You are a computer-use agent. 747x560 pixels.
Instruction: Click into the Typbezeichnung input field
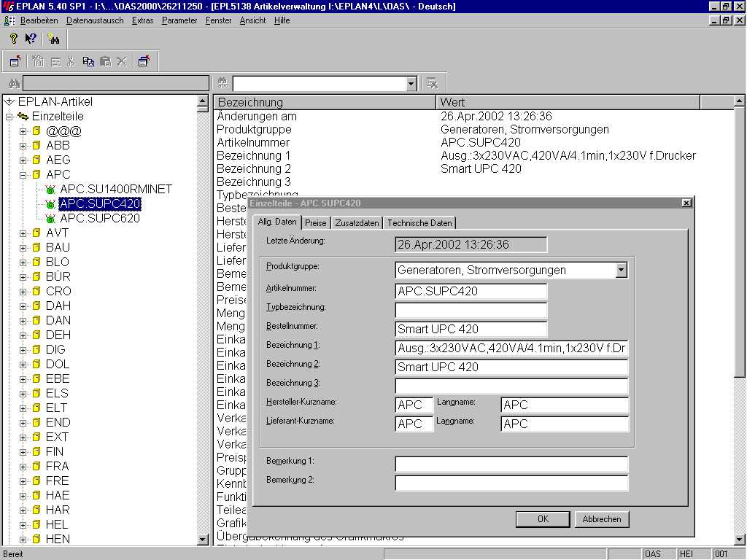pos(471,310)
